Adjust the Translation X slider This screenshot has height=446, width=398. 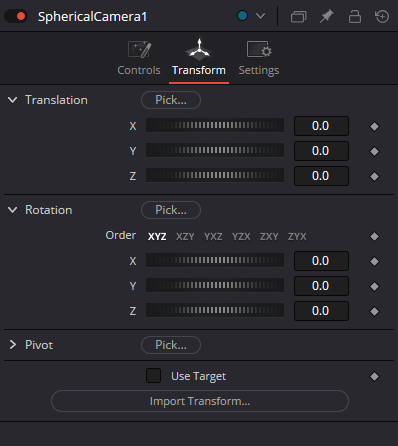pyautogui.click(x=215, y=125)
